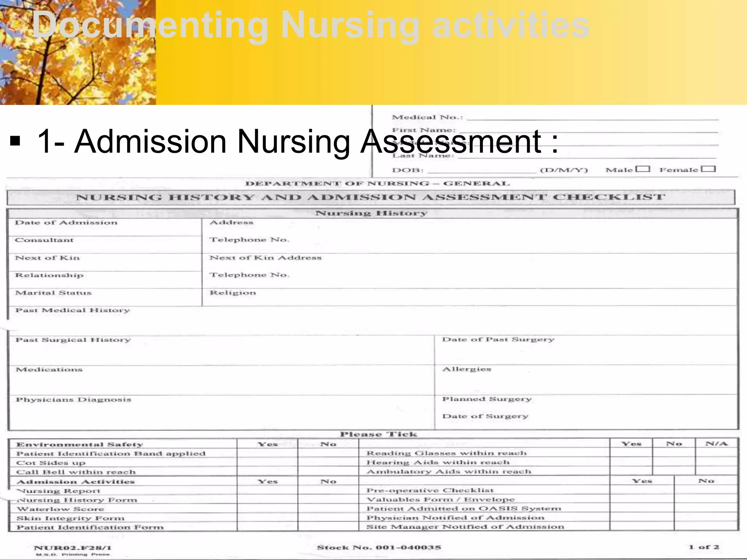The image size is (747, 560).
Task: Click the 'Next of Kin Address' label
Action: [266, 258]
